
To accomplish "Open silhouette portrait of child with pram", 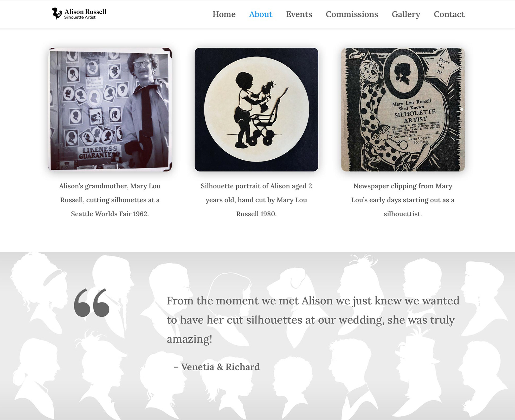I will [256, 109].
